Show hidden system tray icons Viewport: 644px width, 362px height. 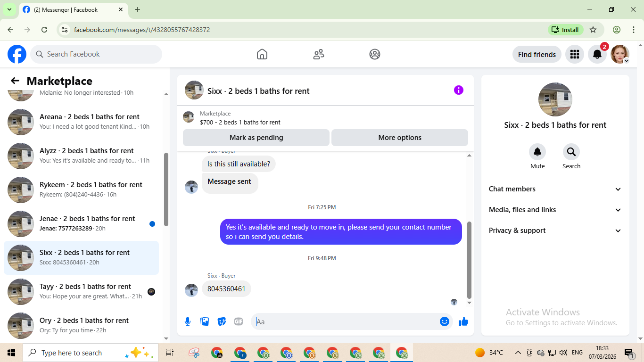518,353
